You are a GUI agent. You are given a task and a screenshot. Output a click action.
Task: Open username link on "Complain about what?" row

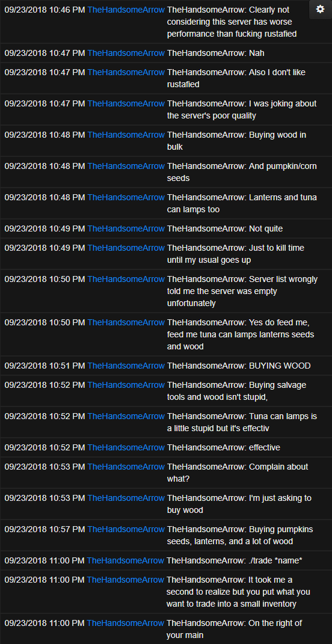tap(126, 467)
